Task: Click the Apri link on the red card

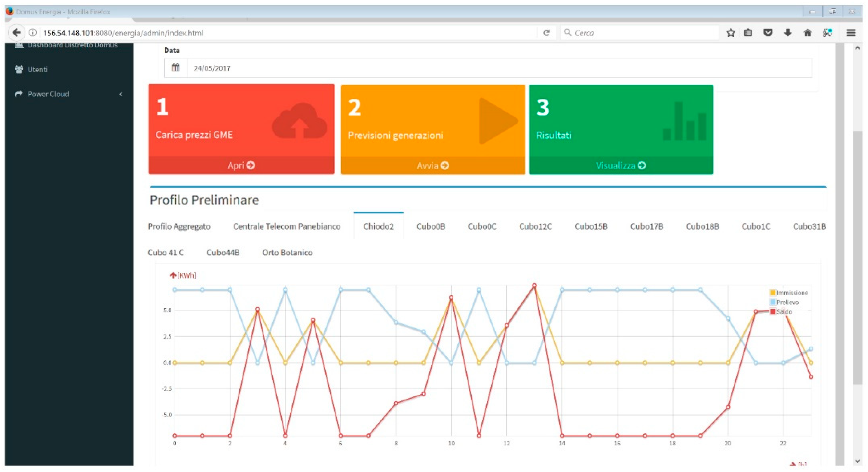Action: 241,165
